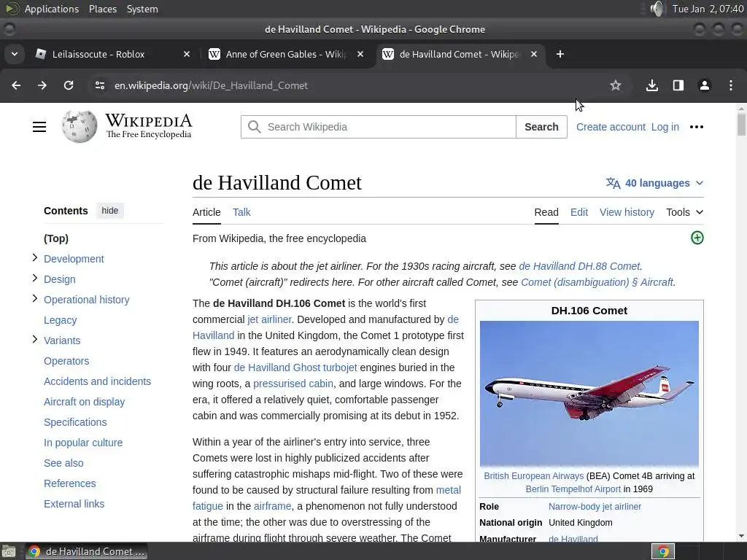Open the Tools dropdown
This screenshot has height=560, width=747.
pos(684,212)
